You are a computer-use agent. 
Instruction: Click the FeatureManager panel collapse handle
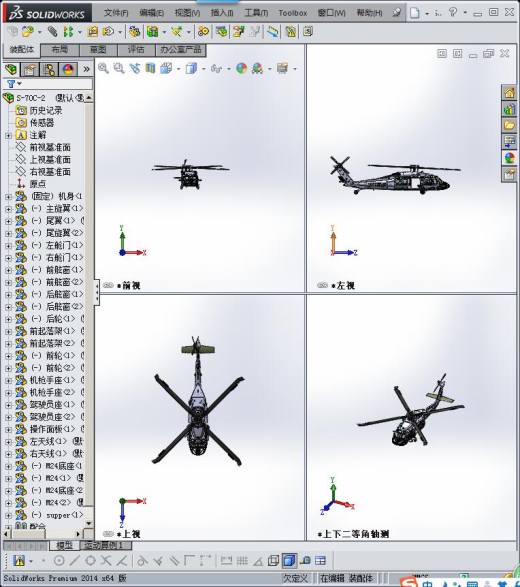tap(97, 292)
